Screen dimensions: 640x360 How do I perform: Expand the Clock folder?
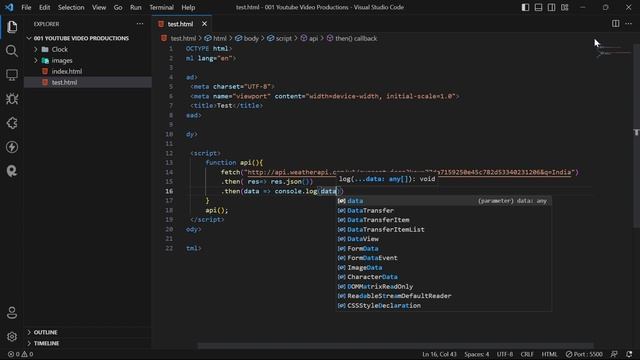pyautogui.click(x=60, y=49)
